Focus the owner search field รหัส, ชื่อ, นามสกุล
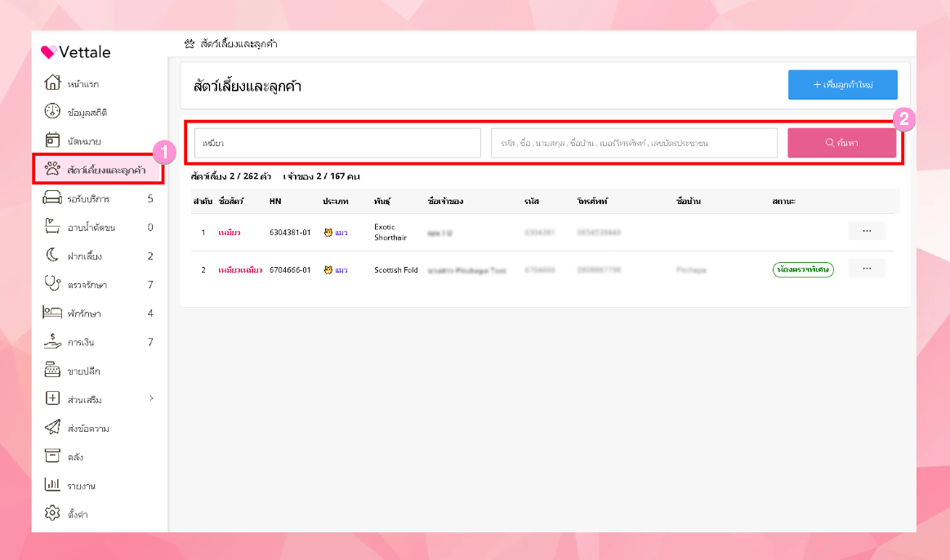950x560 pixels. (x=634, y=143)
